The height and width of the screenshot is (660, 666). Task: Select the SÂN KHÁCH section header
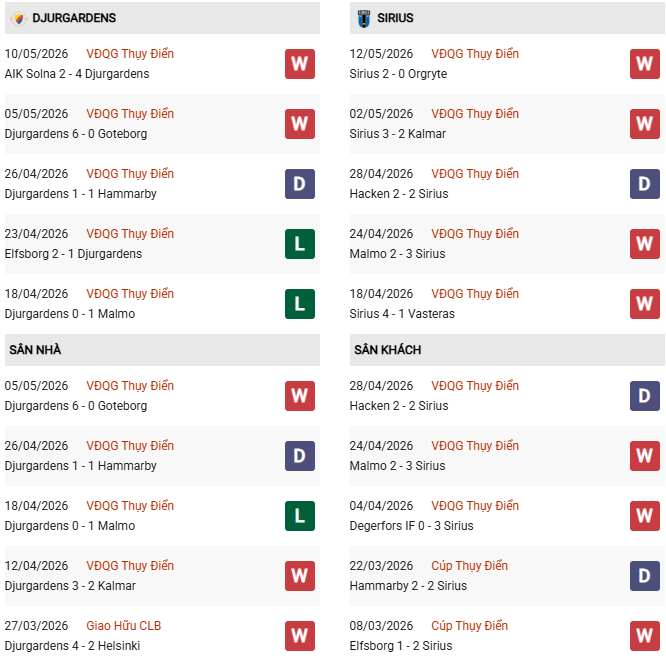[507, 350]
